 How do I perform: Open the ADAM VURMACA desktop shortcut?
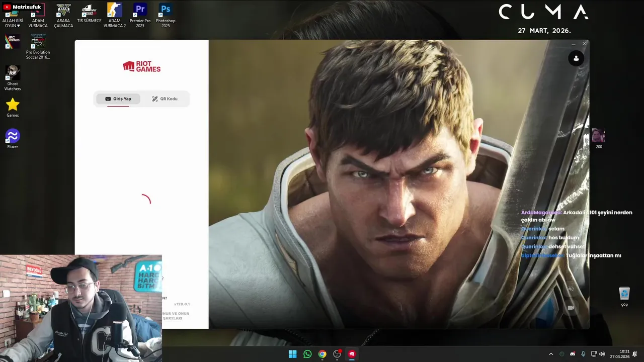pyautogui.click(x=38, y=16)
